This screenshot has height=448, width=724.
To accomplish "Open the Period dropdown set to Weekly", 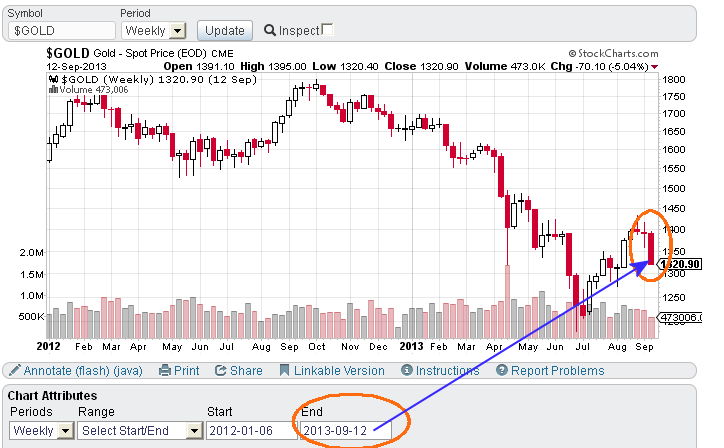I will [154, 31].
